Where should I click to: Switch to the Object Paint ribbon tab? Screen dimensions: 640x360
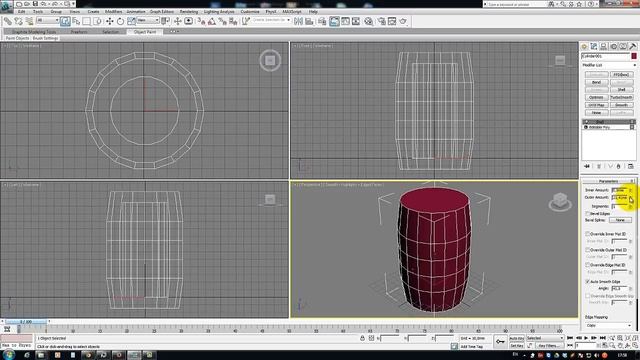pyautogui.click(x=145, y=32)
